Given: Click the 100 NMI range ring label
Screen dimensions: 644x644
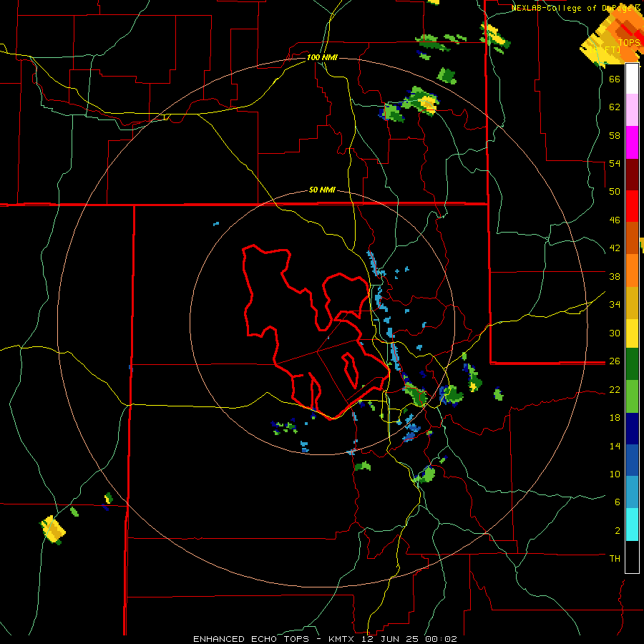Looking at the screenshot, I should (x=322, y=57).
